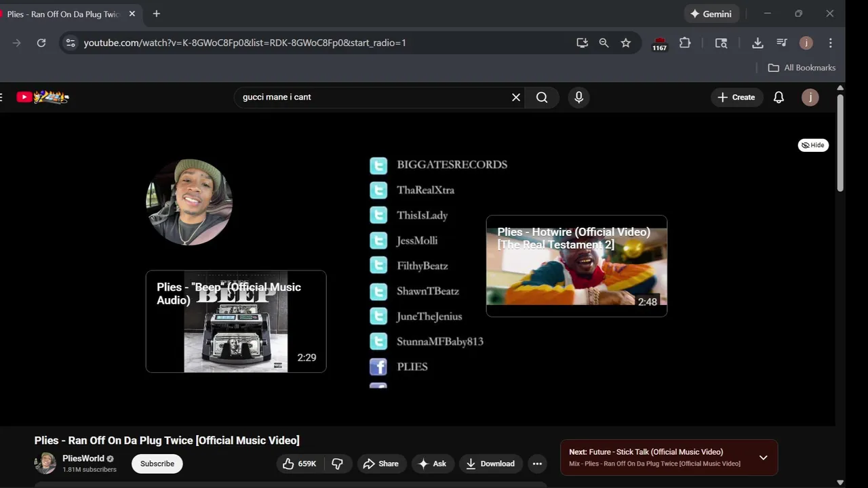Bookmark this page with the star icon

(626, 43)
